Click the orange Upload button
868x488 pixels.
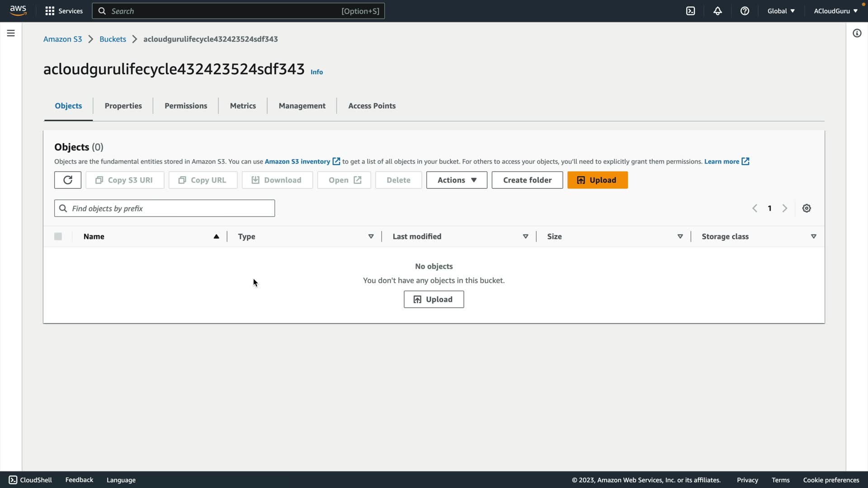597,180
